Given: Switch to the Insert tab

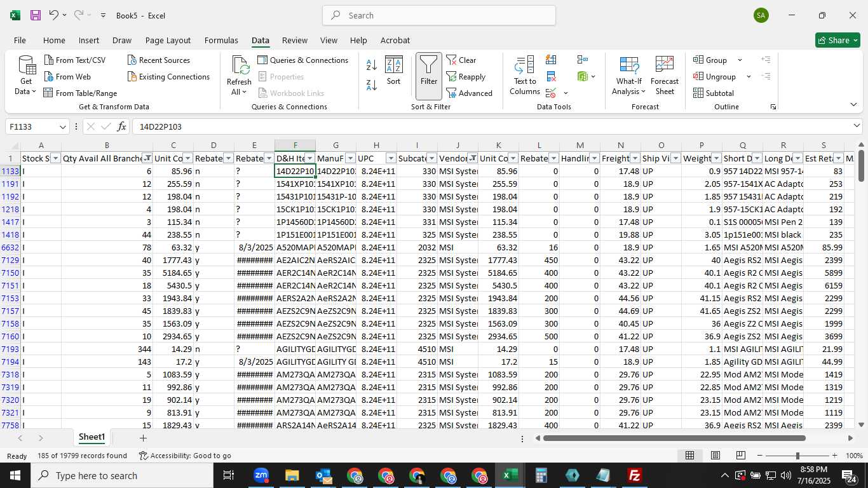Looking at the screenshot, I should [89, 40].
